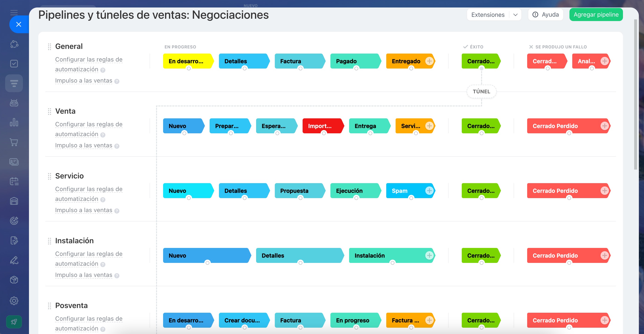
Task: Click help icon next to General Impulso a las ventas
Action: 117,81
